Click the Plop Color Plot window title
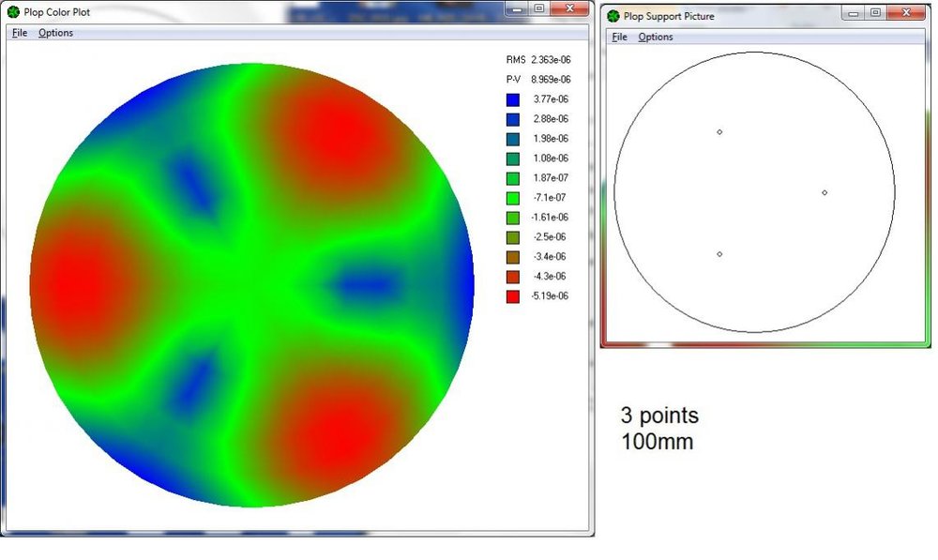The image size is (938, 560). click(57, 12)
